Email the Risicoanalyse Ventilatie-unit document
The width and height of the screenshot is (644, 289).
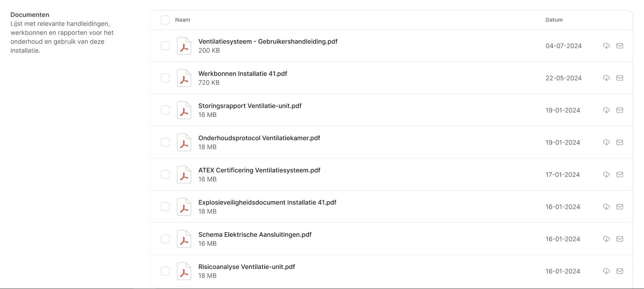(620, 271)
